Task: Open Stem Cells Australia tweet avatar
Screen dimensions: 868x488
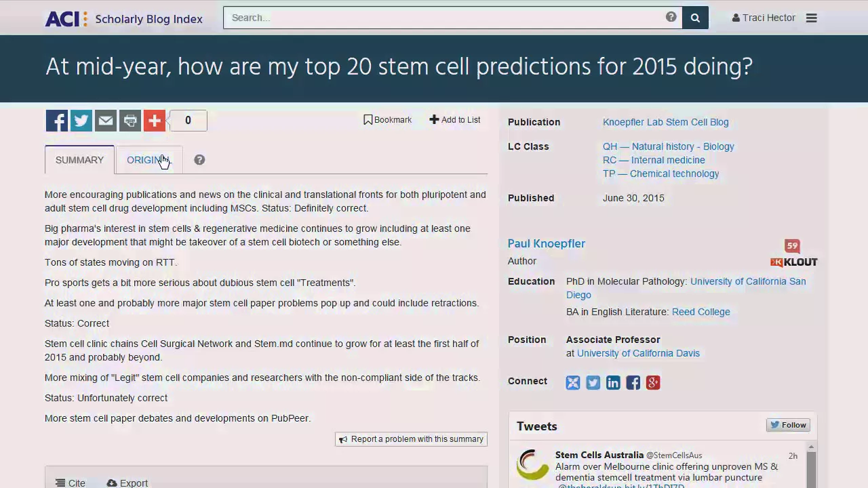Action: pos(532,465)
